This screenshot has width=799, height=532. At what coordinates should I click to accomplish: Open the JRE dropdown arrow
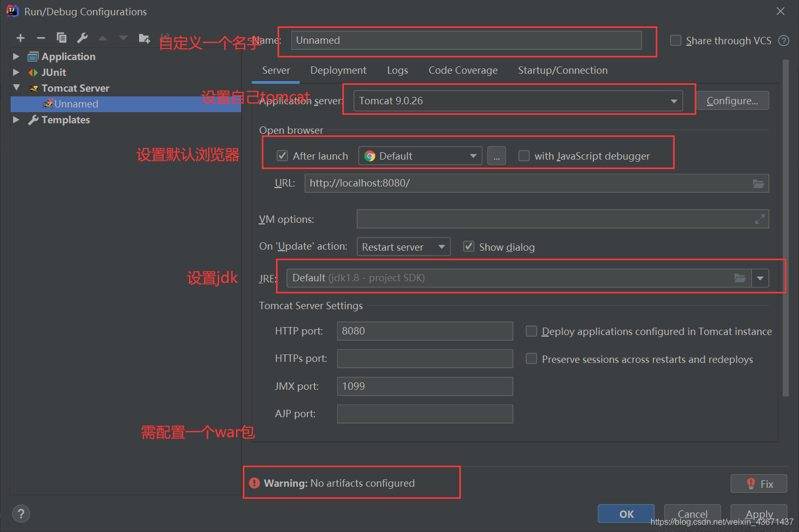coord(760,278)
